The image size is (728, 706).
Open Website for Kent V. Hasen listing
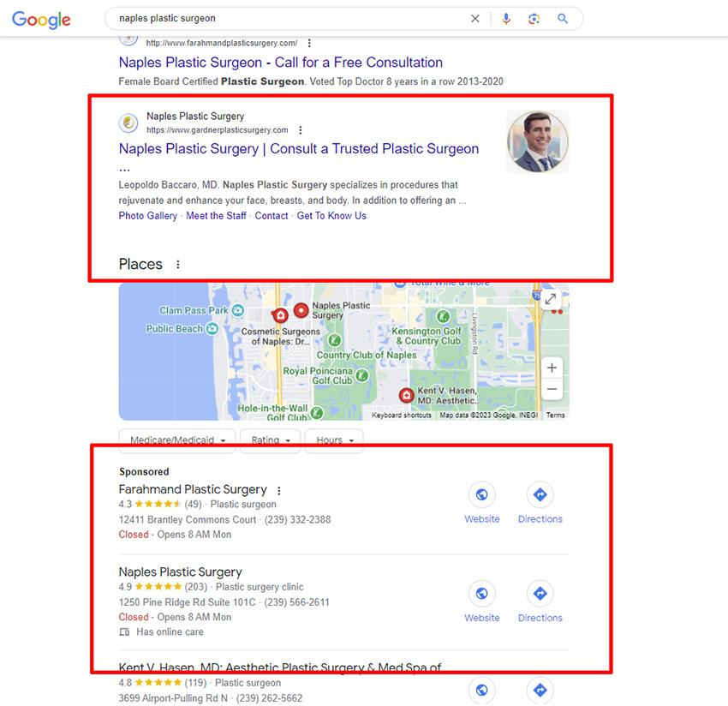coord(481,691)
